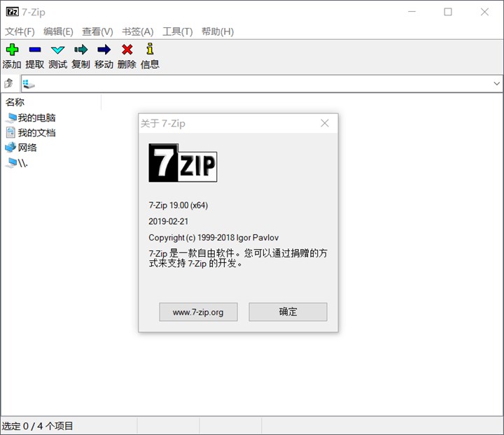Minimize the 7-Zip main window
Screen dimensions: 504x435
pyautogui.click(x=412, y=12)
